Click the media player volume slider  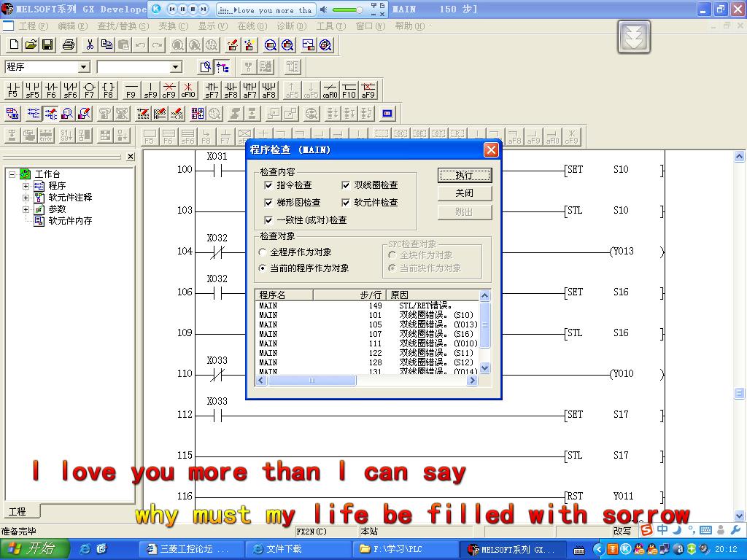[348, 9]
